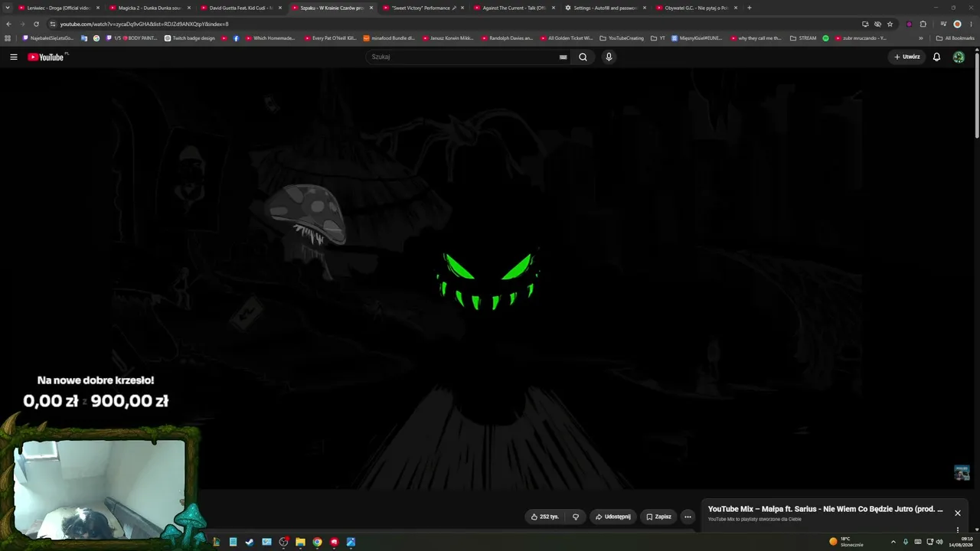Image resolution: width=980 pixels, height=551 pixels.
Task: Show more bookmarks overflow chevron
Action: coord(921,38)
